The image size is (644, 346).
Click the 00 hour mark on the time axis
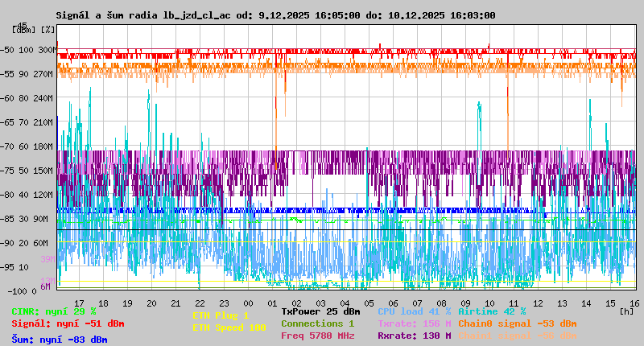250,303
